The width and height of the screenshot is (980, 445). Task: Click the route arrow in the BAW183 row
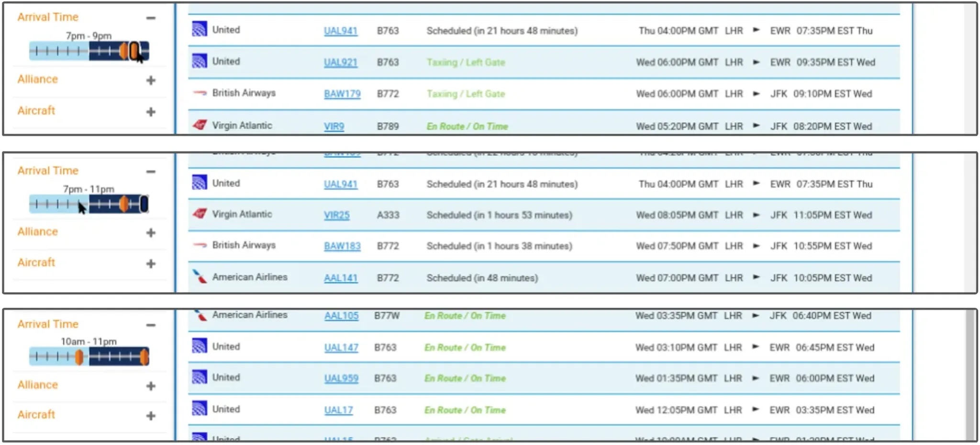756,246
